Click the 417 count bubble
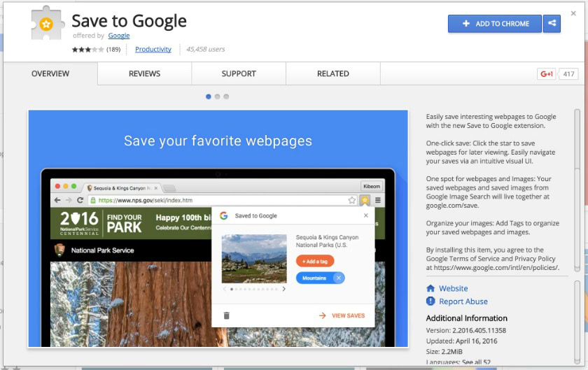588x370 pixels. point(568,74)
